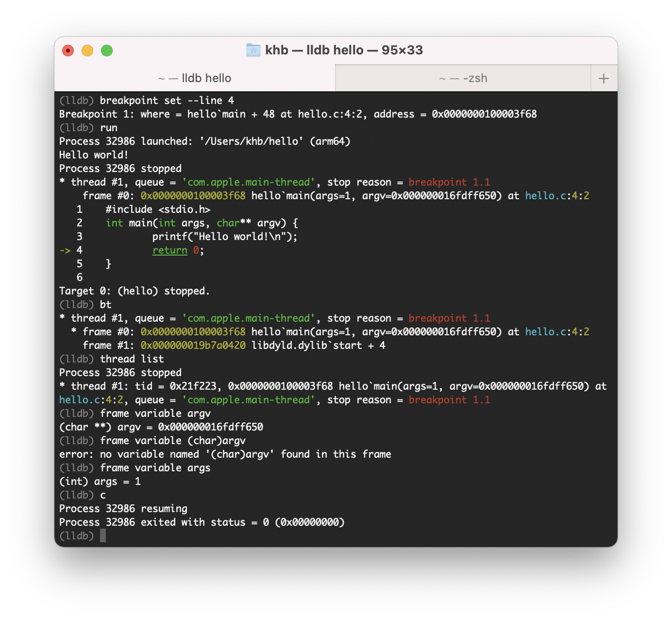This screenshot has width=672, height=619.
Task: Click '(char **) argv = 0x000000016fdff650' result
Action: (x=161, y=427)
